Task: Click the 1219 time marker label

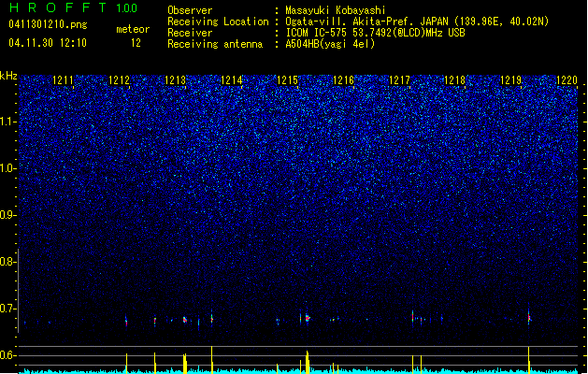Action: point(510,80)
